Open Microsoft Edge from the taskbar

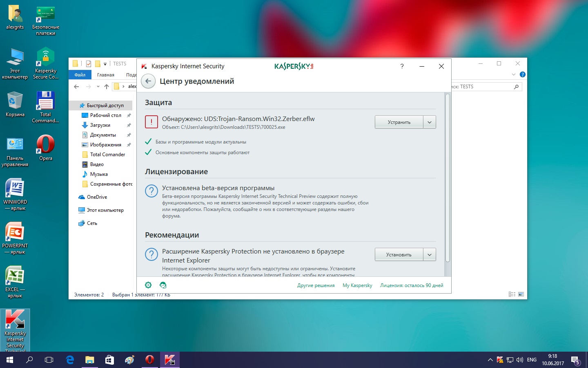coord(70,360)
